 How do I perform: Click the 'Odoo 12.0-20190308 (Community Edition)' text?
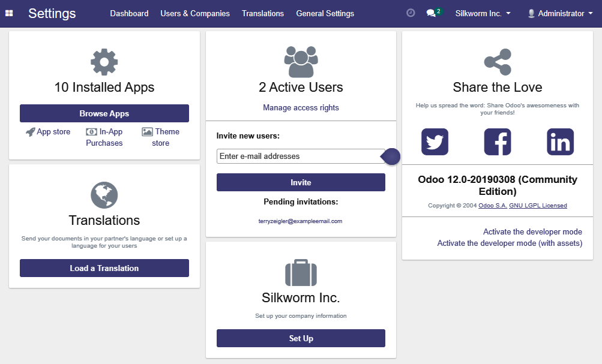tap(498, 185)
